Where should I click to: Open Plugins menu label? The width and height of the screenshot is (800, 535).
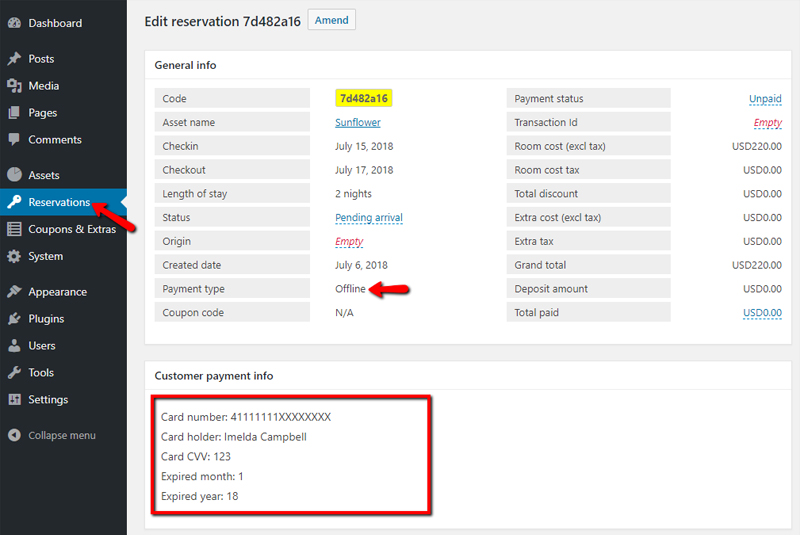point(46,319)
